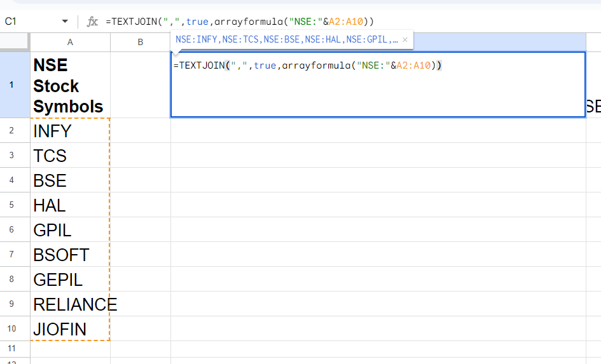This screenshot has width=601, height=364.
Task: Click the TCS cell
Action: [70, 156]
